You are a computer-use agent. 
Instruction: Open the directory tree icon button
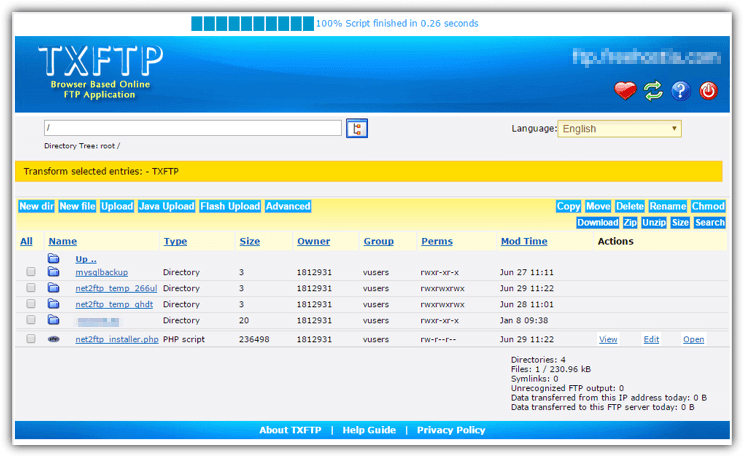coord(357,128)
